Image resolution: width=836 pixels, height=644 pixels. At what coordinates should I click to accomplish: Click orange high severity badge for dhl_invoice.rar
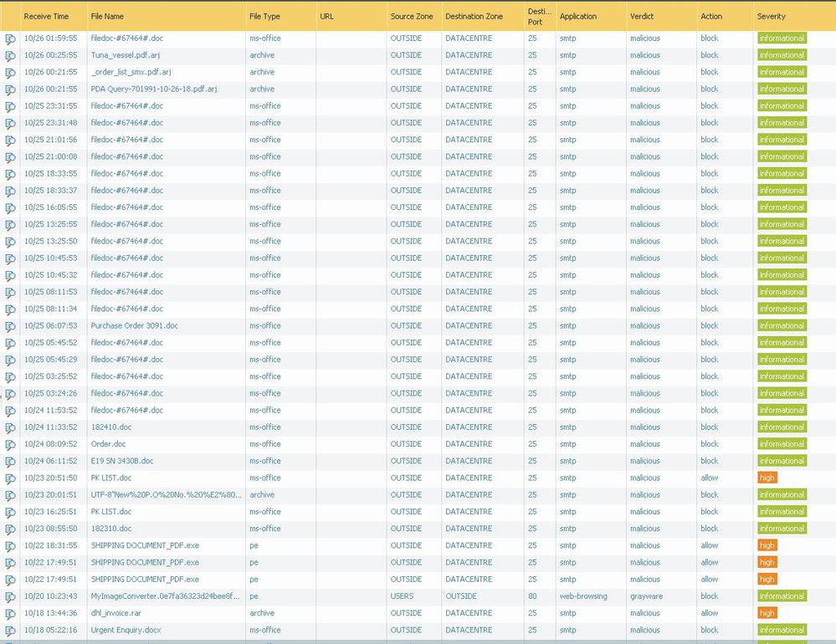(x=767, y=613)
